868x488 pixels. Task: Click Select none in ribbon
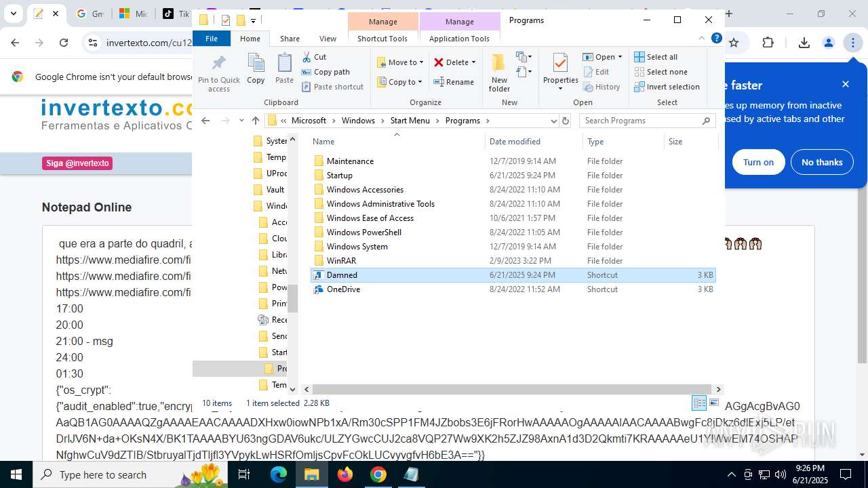click(660, 72)
